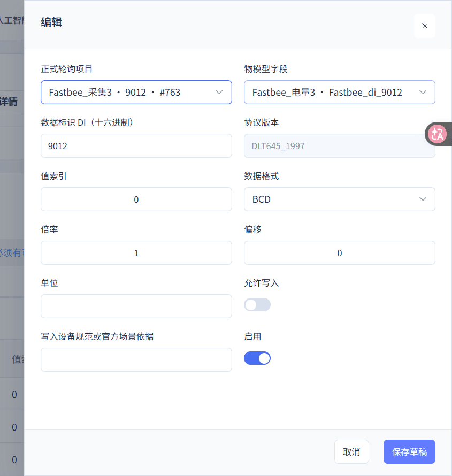This screenshot has width=452, height=476.
Task: Click the pink translate floating icon
Action: tap(437, 134)
